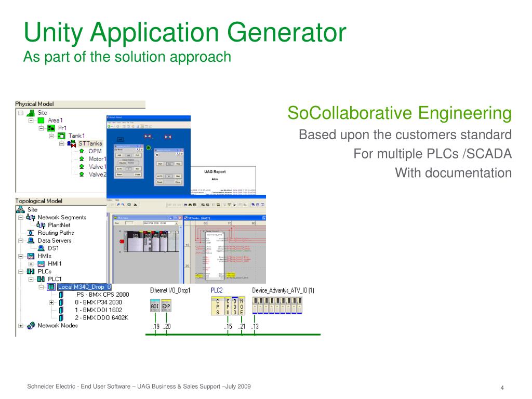Click the PLC1 rack icon

coord(41,279)
